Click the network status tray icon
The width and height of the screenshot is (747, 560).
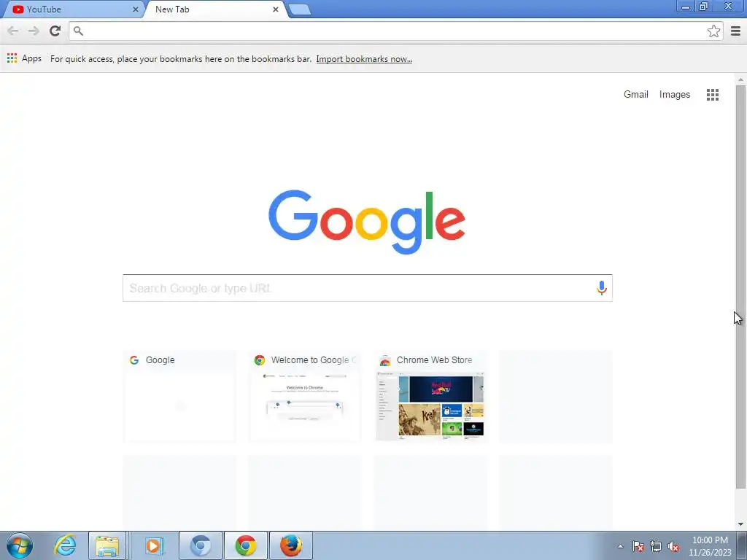(656, 546)
